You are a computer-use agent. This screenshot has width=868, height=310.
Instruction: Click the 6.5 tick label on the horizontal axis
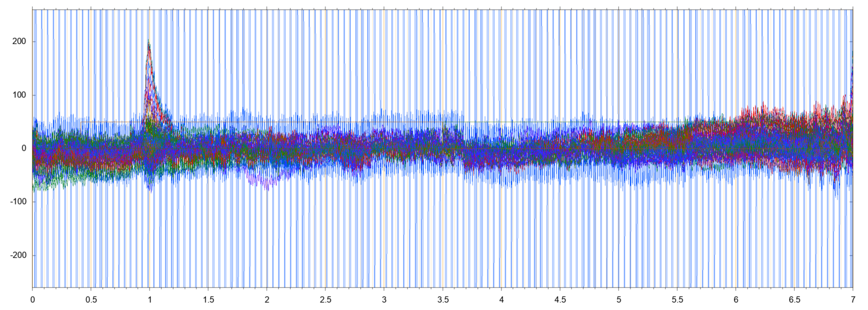pos(794,299)
